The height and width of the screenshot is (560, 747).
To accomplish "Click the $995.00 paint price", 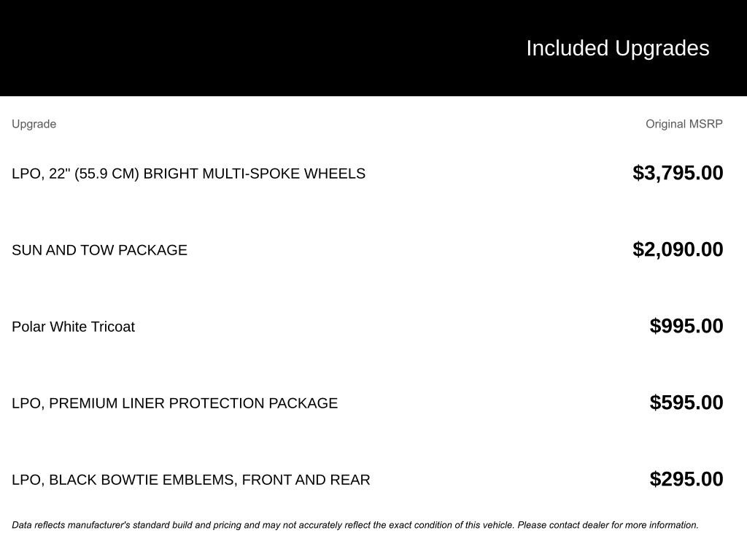I will 686,326.
